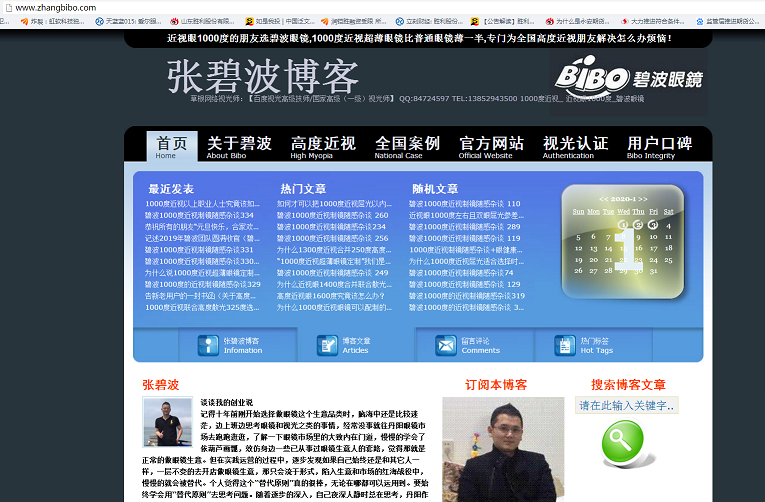Open hot article 高度近视眼1600度究竟该怎么办
The width and height of the screenshot is (765, 502).
[331, 296]
